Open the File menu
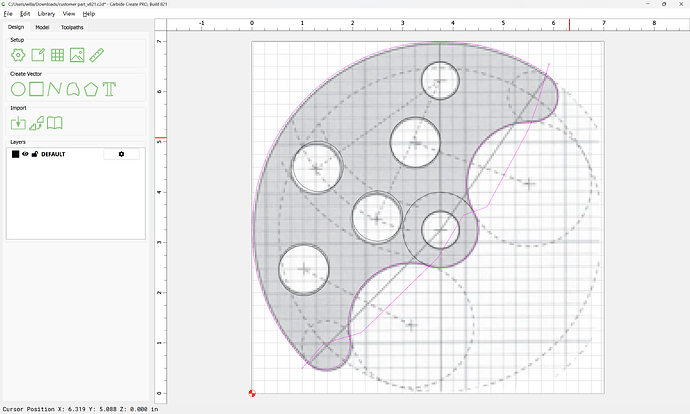Image resolution: width=690 pixels, height=414 pixels. tap(8, 14)
